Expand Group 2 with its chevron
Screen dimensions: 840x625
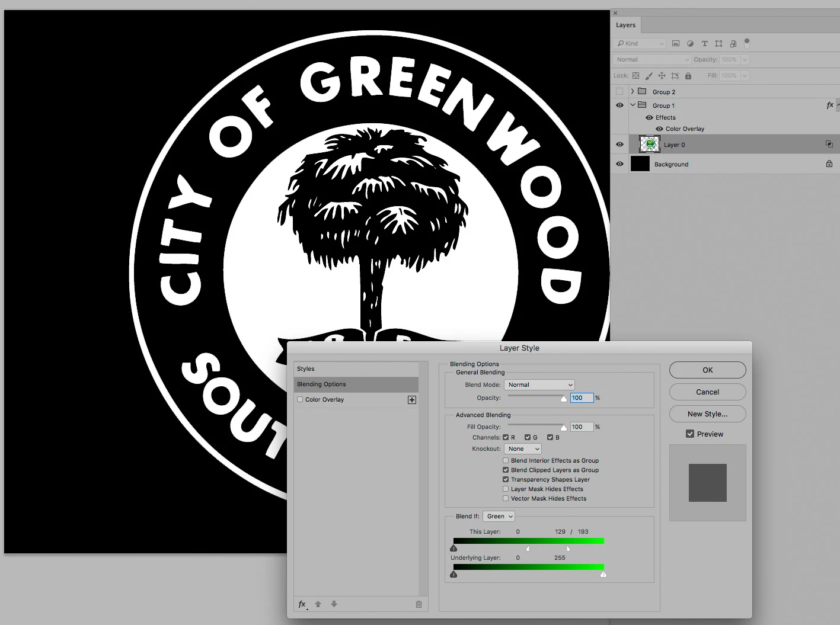[x=633, y=91]
